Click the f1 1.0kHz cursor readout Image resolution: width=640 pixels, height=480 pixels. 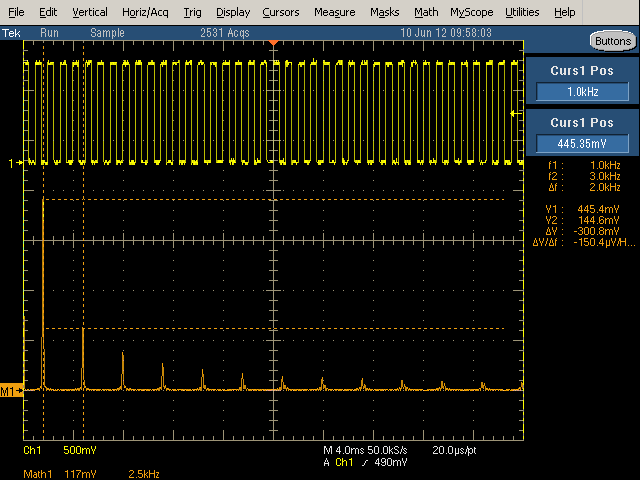tap(584, 165)
